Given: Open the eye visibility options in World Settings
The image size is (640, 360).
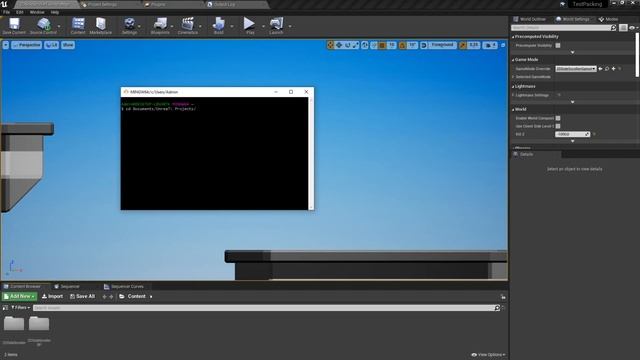Looking at the screenshot, I should click(x=633, y=28).
